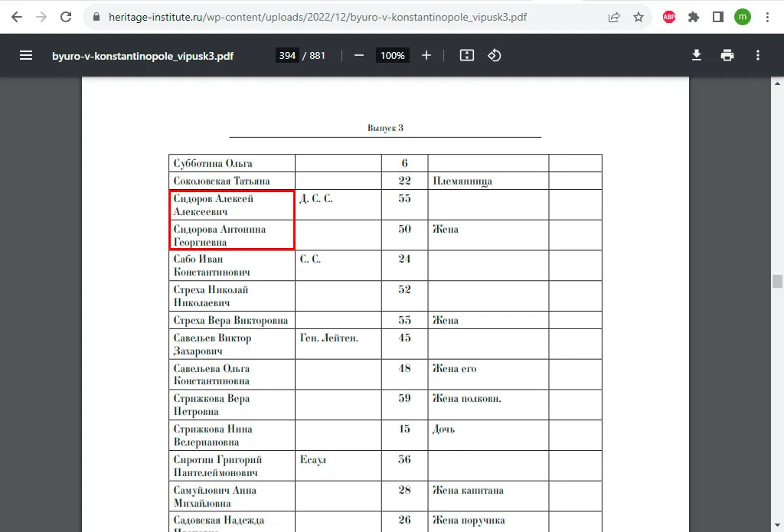Print the PDF document
This screenshot has height=532, width=784.
tap(727, 56)
